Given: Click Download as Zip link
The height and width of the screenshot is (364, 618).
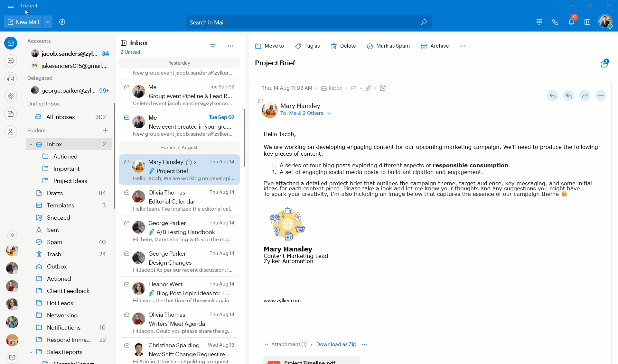Looking at the screenshot, I should coord(336,344).
